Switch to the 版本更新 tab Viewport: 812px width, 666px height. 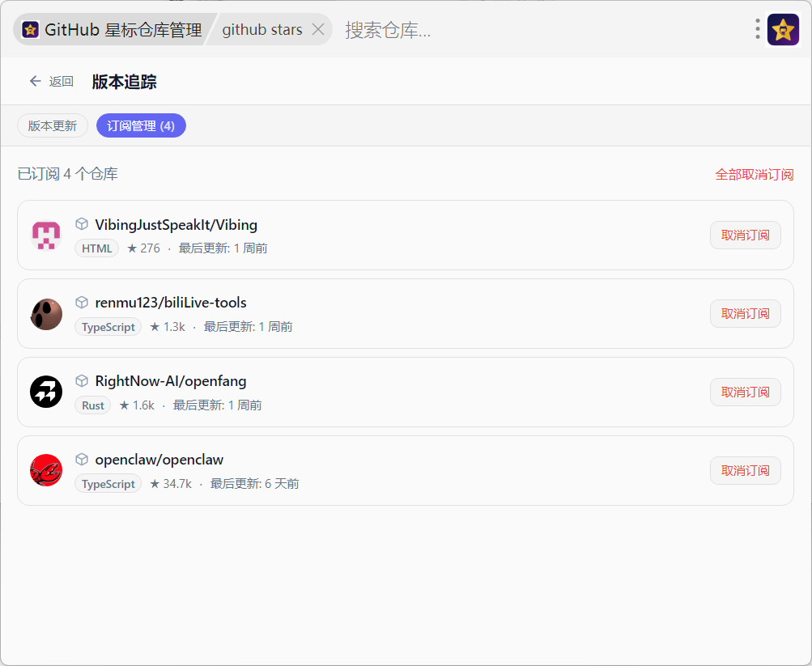point(53,125)
